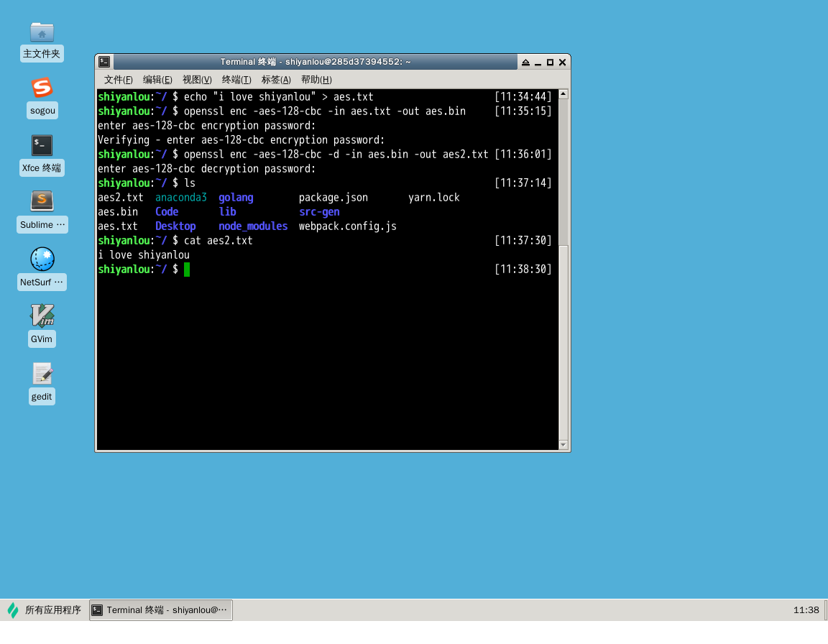Click the taskbar clock showing 11:38

pos(806,610)
